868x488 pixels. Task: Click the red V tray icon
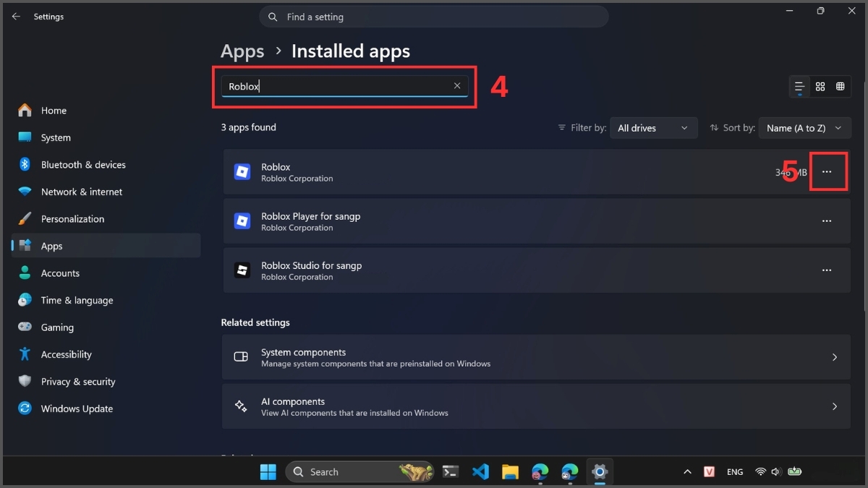pyautogui.click(x=710, y=472)
